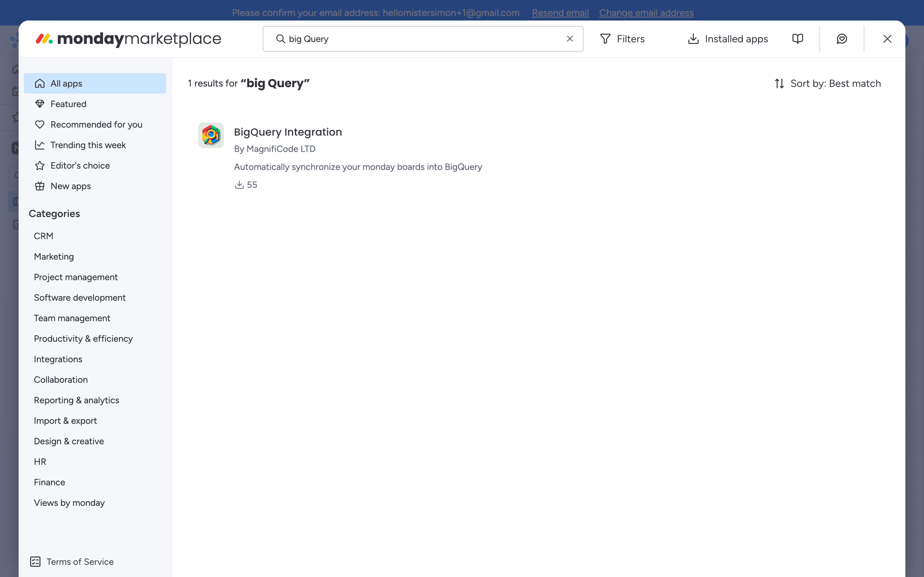Clear the search field with X icon
The width and height of the screenshot is (924, 577).
point(570,39)
